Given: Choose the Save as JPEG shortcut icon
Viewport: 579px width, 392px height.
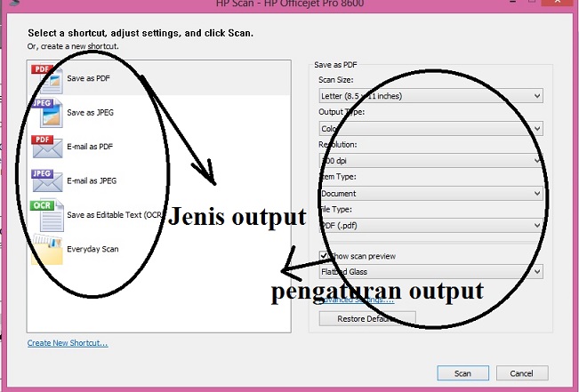Looking at the screenshot, I should [x=47, y=113].
